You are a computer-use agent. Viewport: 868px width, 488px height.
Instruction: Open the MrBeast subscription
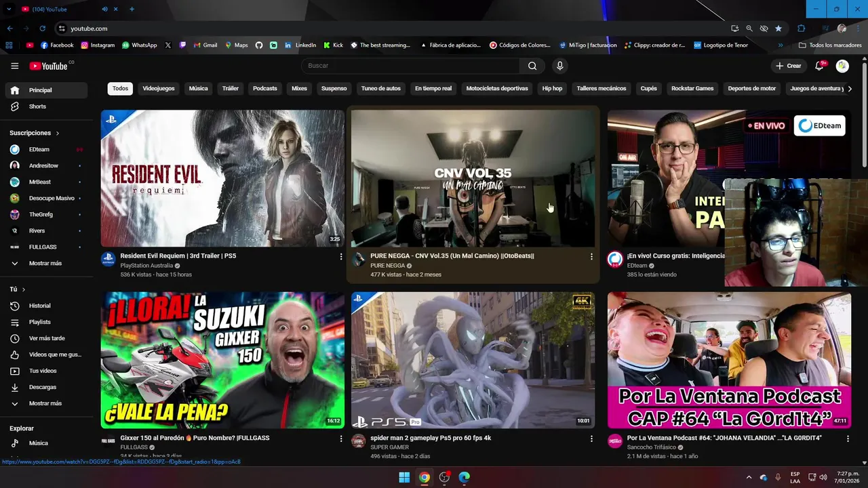click(x=46, y=182)
